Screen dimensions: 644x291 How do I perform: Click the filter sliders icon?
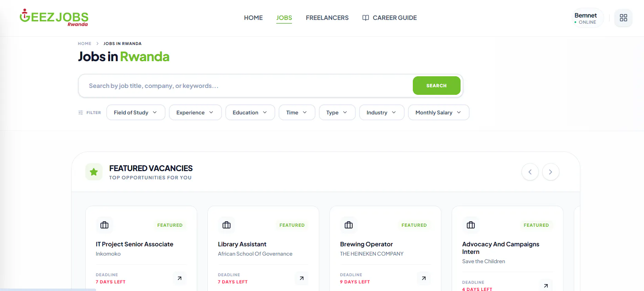(81, 113)
